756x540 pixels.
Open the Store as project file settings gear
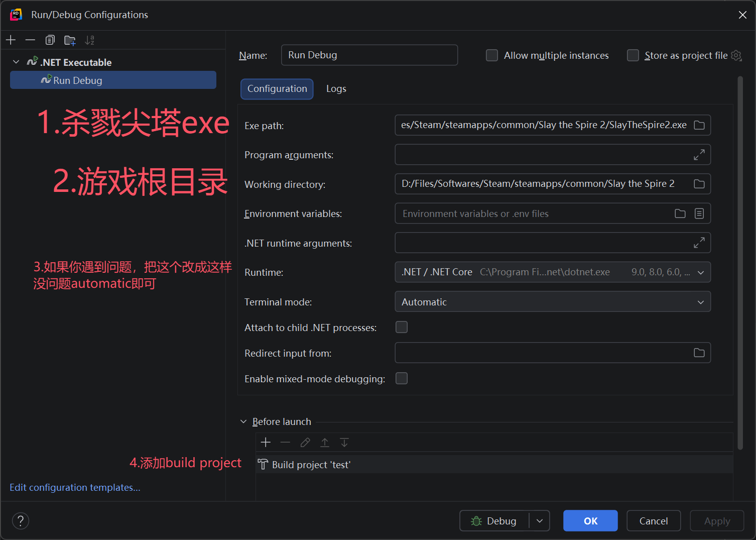click(x=736, y=55)
